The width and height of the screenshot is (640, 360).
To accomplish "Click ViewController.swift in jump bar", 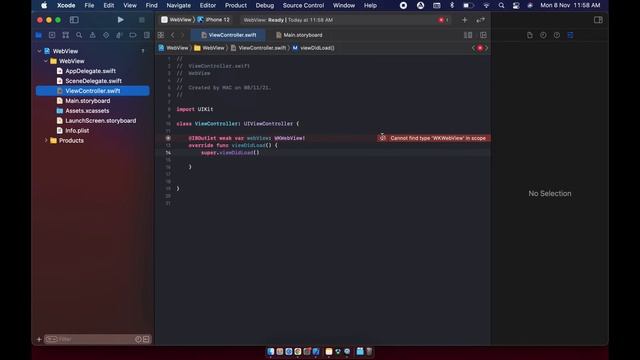I will (258, 48).
